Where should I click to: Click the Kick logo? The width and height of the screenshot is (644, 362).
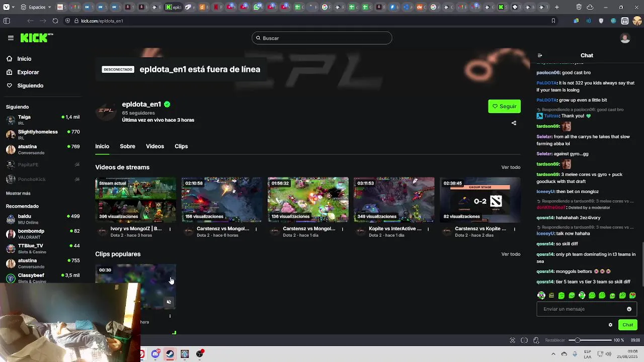[x=36, y=38]
